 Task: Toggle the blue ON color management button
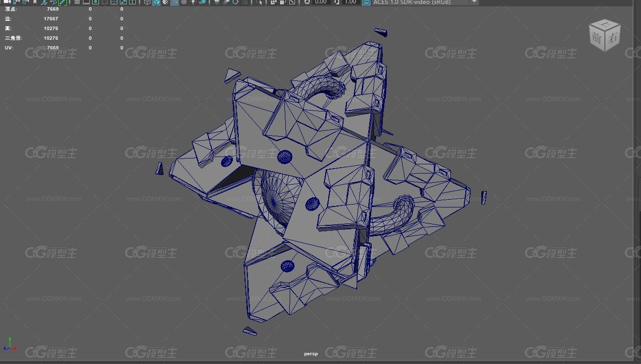(x=366, y=2)
